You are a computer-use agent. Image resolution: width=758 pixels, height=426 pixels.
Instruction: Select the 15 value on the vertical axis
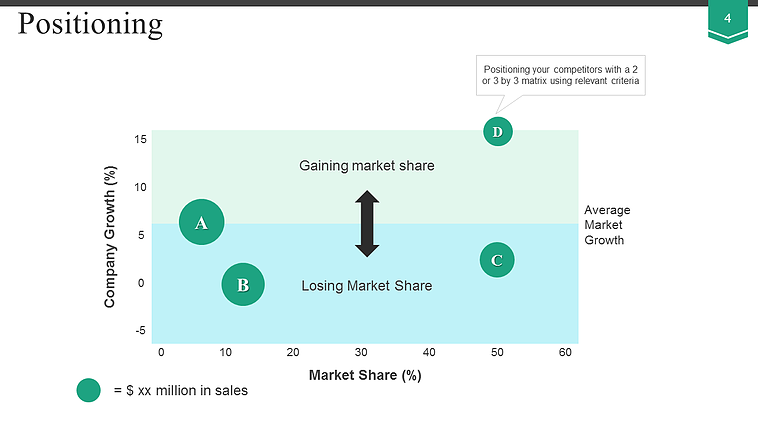tap(141, 139)
